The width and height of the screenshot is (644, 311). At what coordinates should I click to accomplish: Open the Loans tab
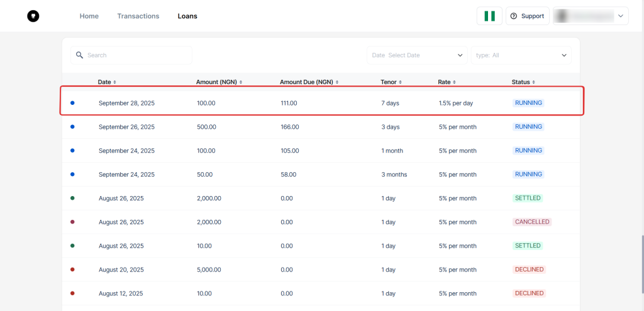(187, 16)
